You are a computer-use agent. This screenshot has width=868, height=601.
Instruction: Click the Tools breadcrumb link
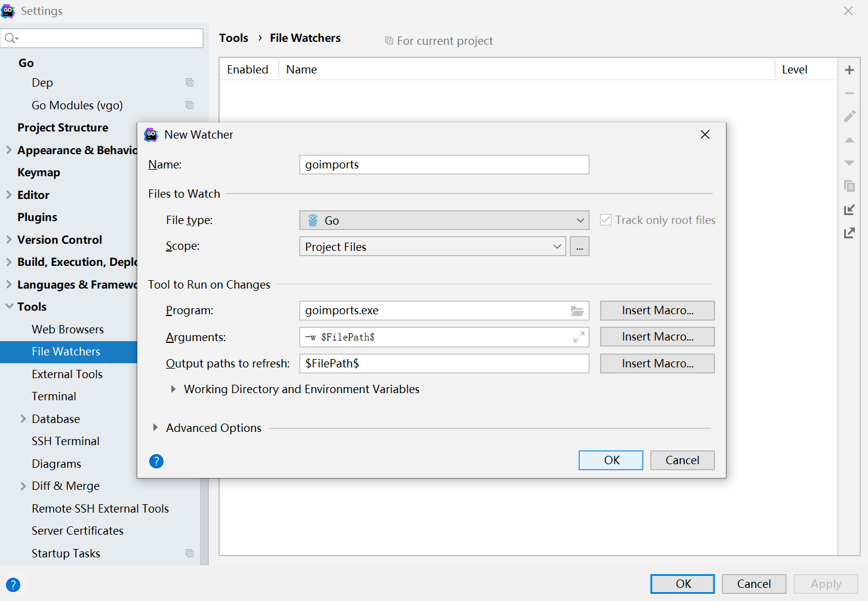click(x=233, y=38)
